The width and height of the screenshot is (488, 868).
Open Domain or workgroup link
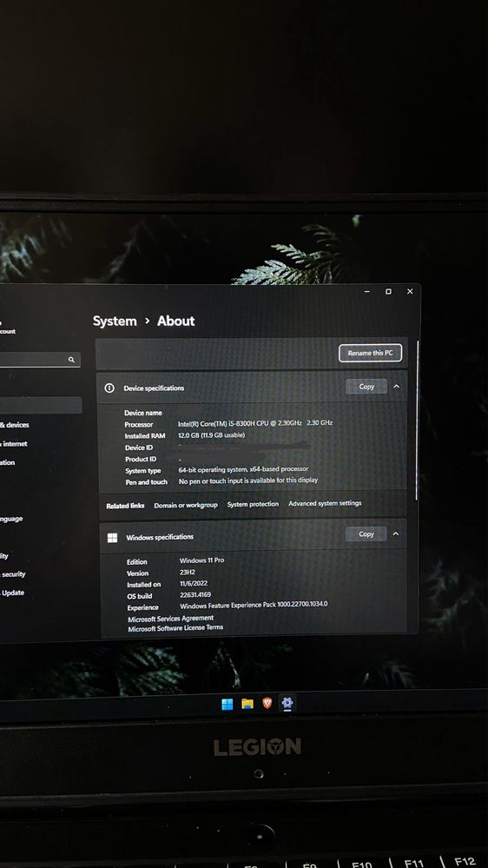[x=186, y=505]
